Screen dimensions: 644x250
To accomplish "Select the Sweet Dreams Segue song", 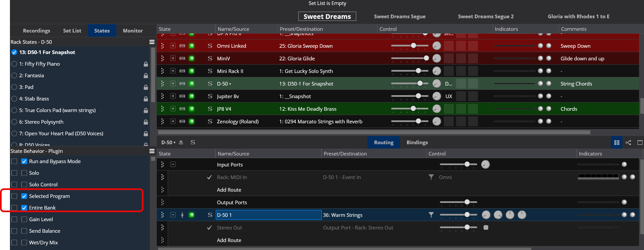I will tap(400, 17).
